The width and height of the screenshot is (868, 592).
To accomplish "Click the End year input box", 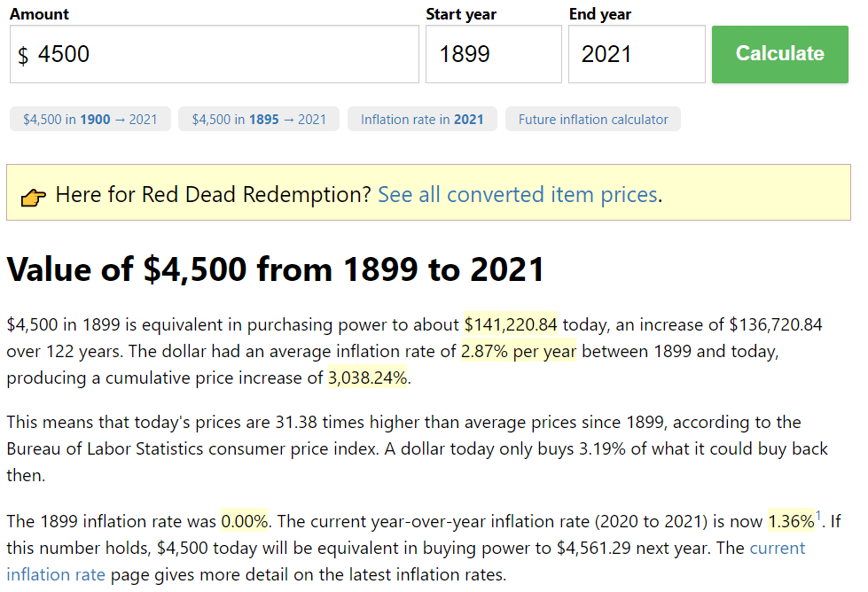I will pos(636,54).
